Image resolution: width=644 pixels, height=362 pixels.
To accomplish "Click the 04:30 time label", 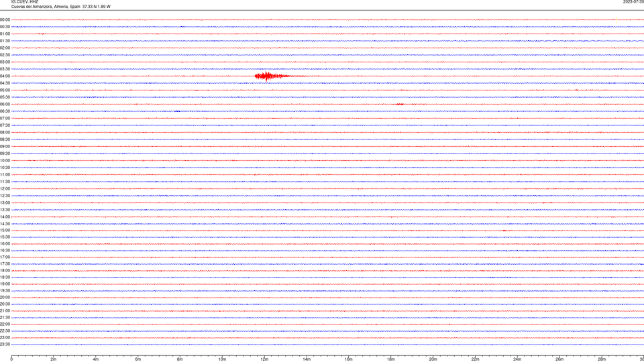I will click(5, 83).
